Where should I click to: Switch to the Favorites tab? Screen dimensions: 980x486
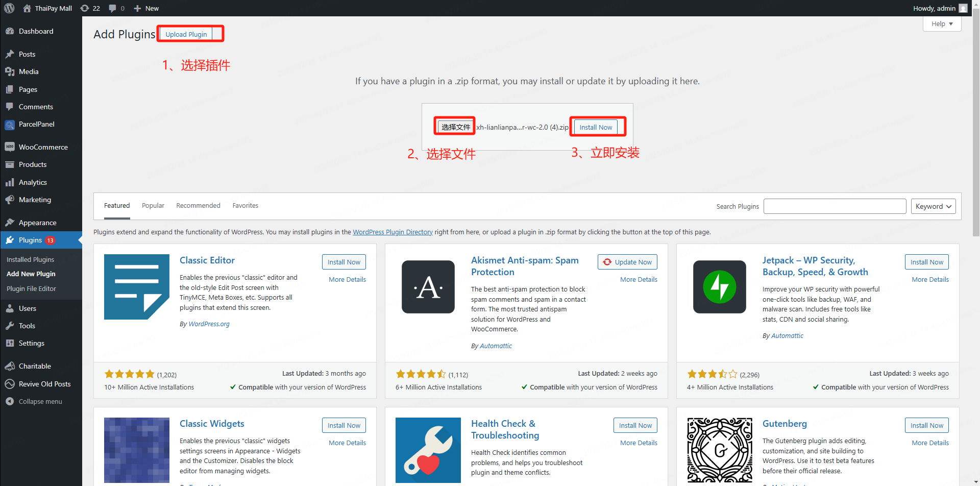tap(245, 206)
